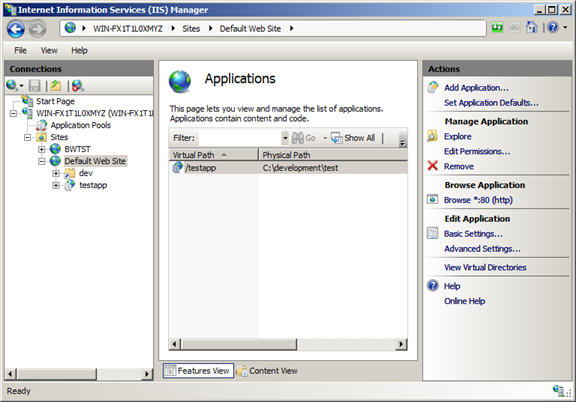This screenshot has width=576, height=402.
Task: Click Remove in the Actions pane
Action: [x=459, y=166]
